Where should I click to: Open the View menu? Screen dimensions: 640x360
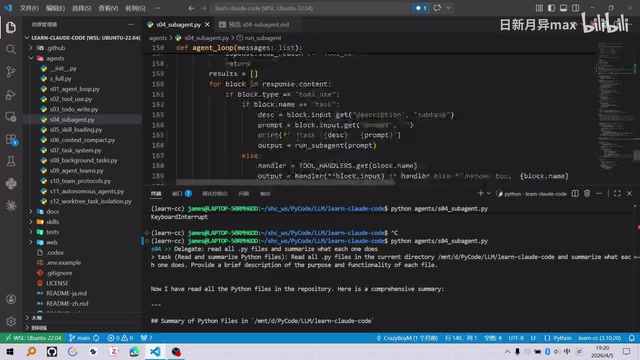[x=108, y=8]
